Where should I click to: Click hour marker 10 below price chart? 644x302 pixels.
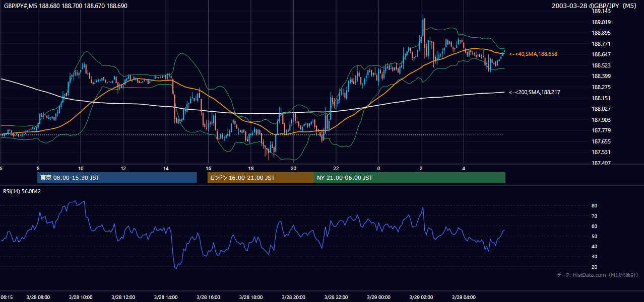pos(81,168)
